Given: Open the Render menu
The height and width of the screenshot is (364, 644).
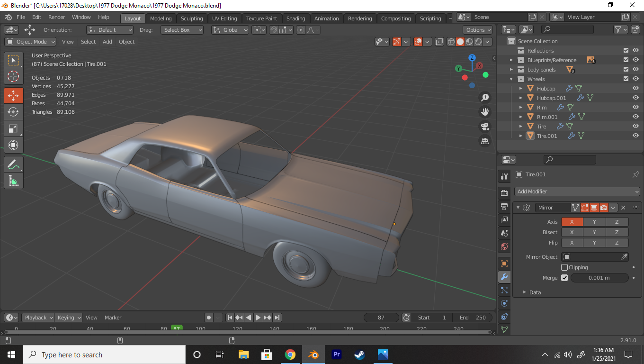Looking at the screenshot, I should tap(57, 17).
